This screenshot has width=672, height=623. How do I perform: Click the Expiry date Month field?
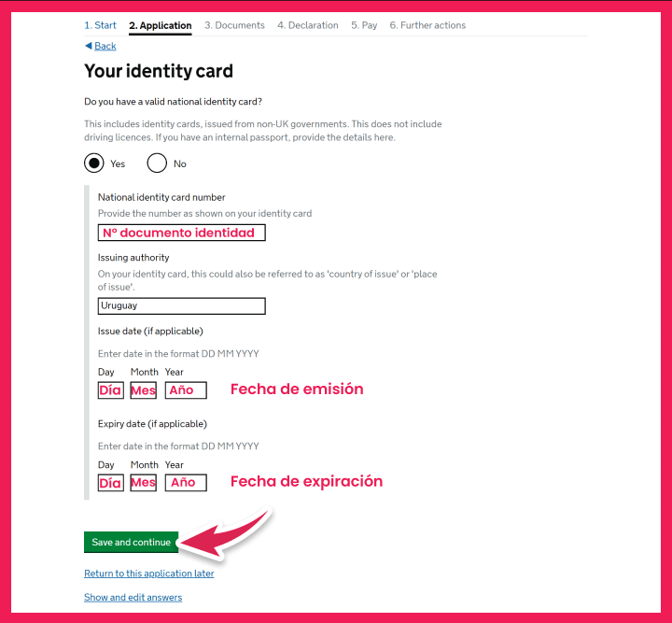[x=143, y=483]
